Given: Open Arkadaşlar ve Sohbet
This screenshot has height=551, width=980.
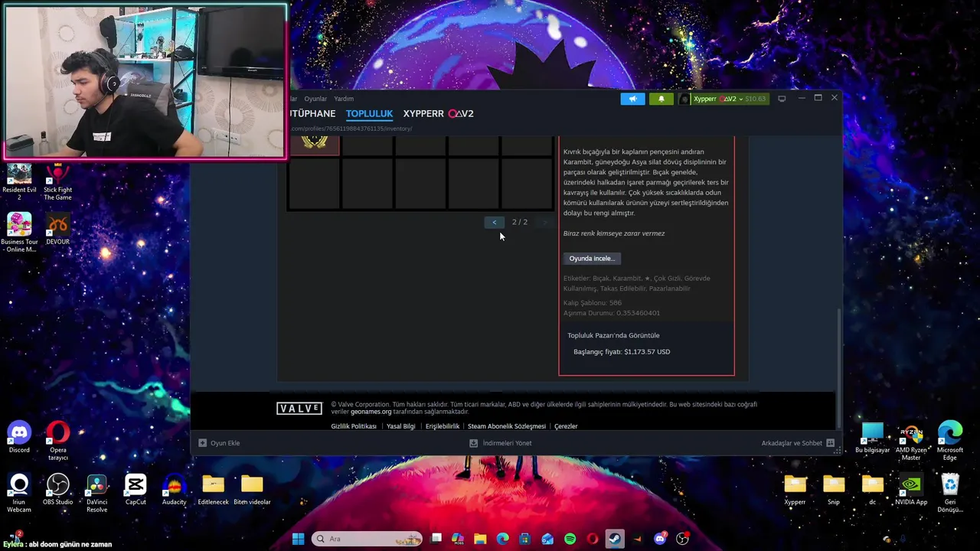Looking at the screenshot, I should [x=798, y=443].
